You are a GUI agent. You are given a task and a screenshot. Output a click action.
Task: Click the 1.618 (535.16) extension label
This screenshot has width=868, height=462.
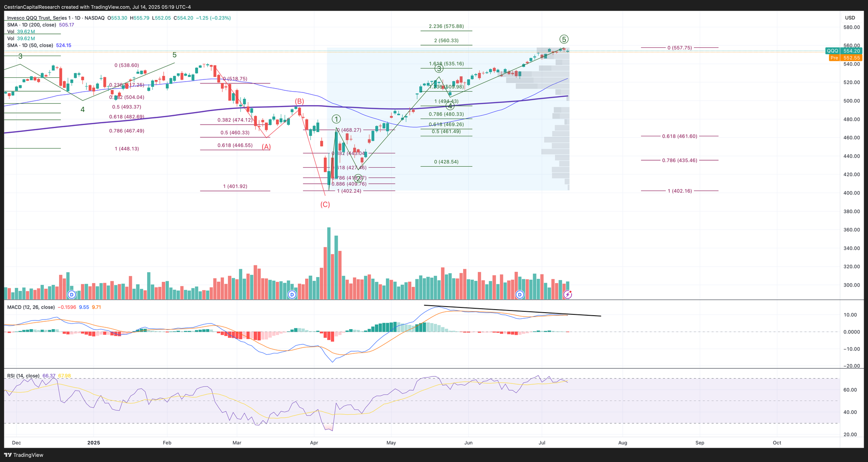click(x=446, y=64)
